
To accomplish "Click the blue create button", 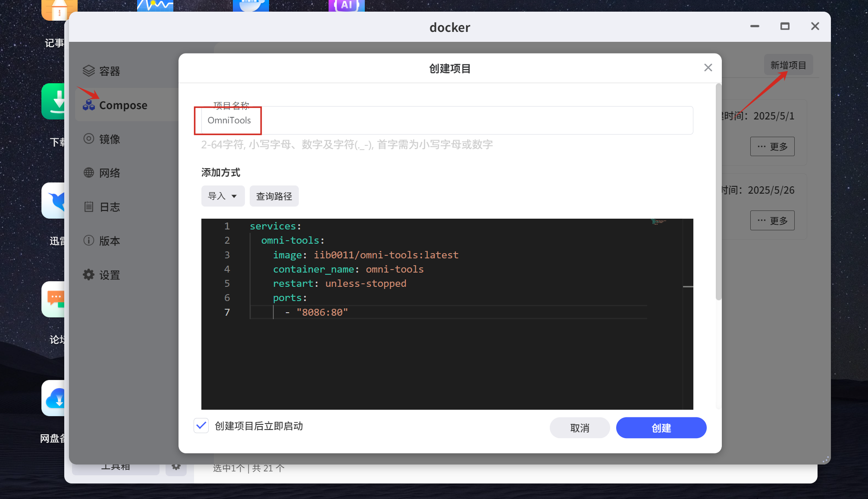I will [661, 428].
